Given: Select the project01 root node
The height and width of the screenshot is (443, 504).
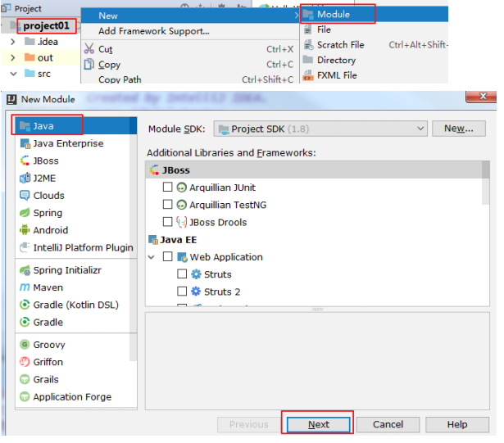Looking at the screenshot, I should (46, 25).
